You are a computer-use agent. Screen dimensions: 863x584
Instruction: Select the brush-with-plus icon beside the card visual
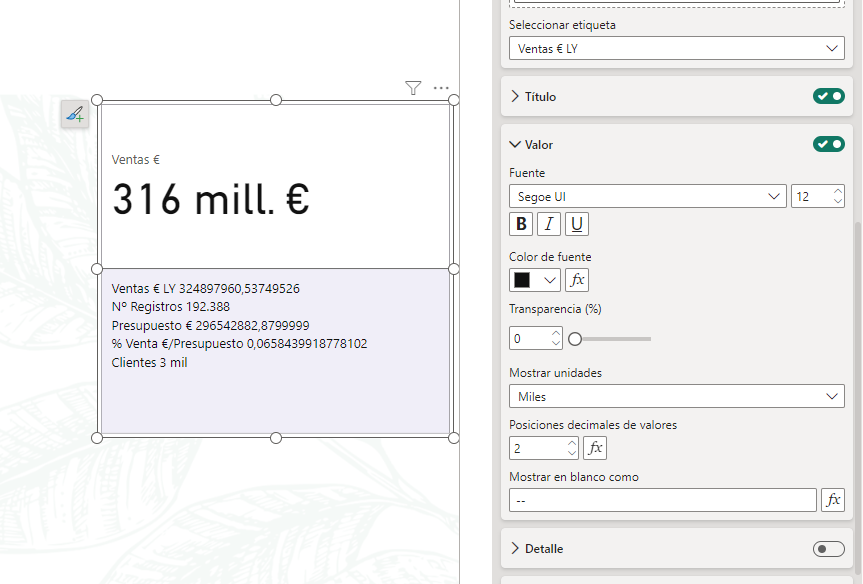pos(75,115)
